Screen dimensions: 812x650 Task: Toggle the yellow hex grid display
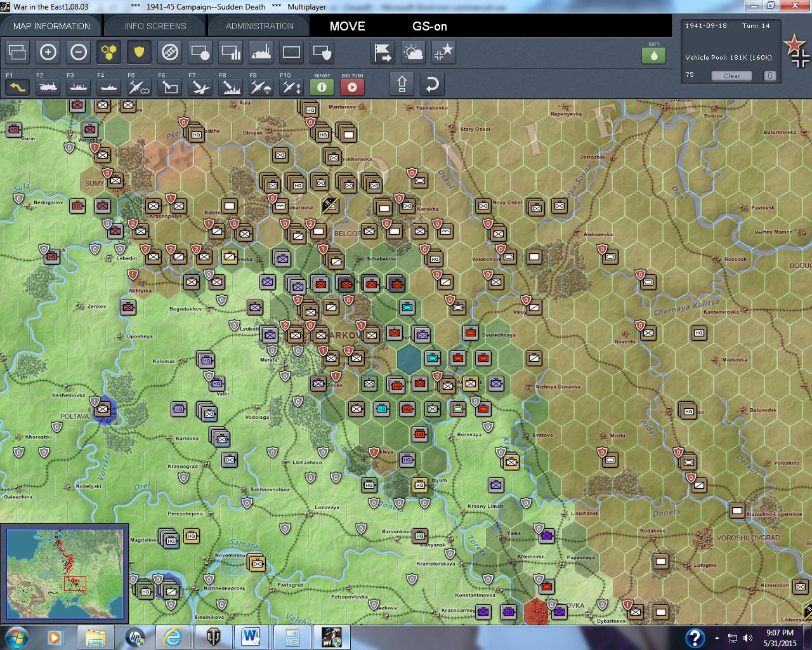[109, 52]
